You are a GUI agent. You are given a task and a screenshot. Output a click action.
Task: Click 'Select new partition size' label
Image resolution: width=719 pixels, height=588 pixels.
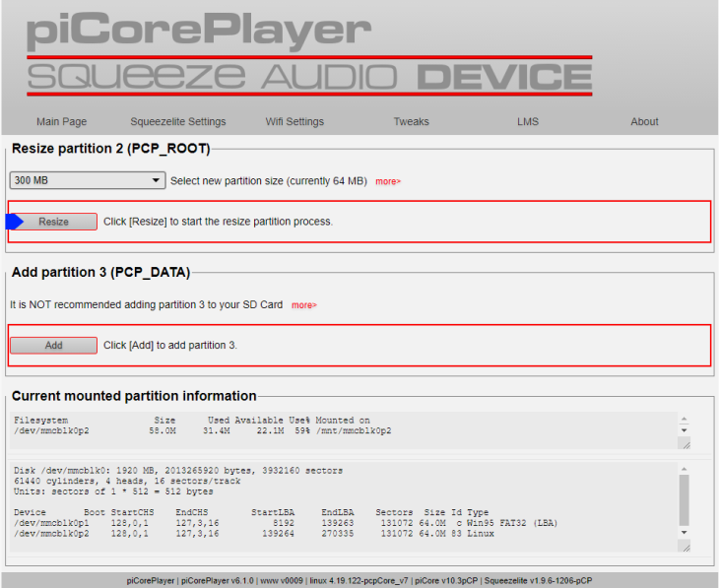[x=269, y=181]
